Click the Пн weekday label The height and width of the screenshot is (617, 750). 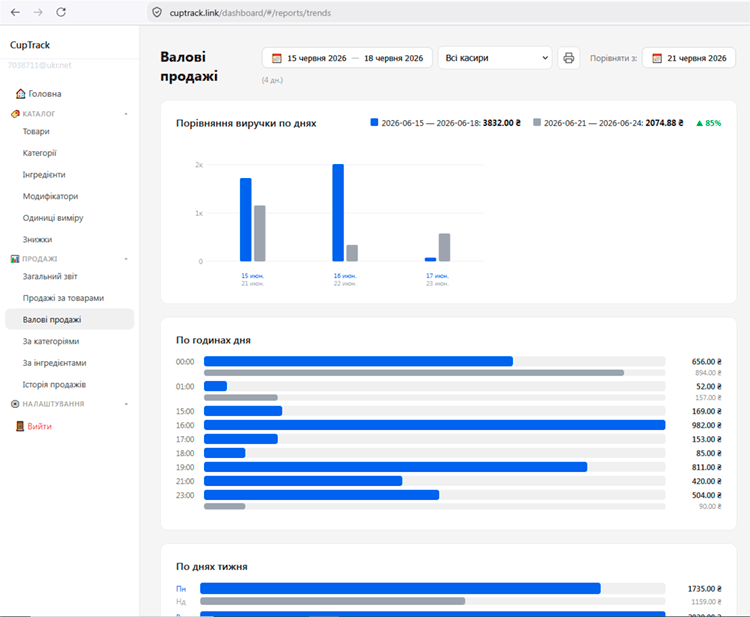click(181, 589)
